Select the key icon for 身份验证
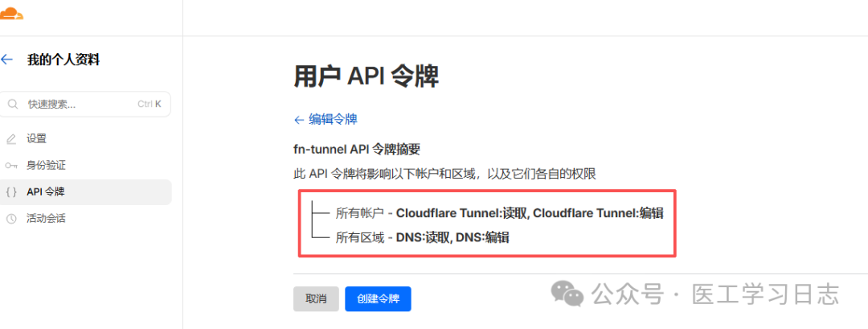 (11, 166)
